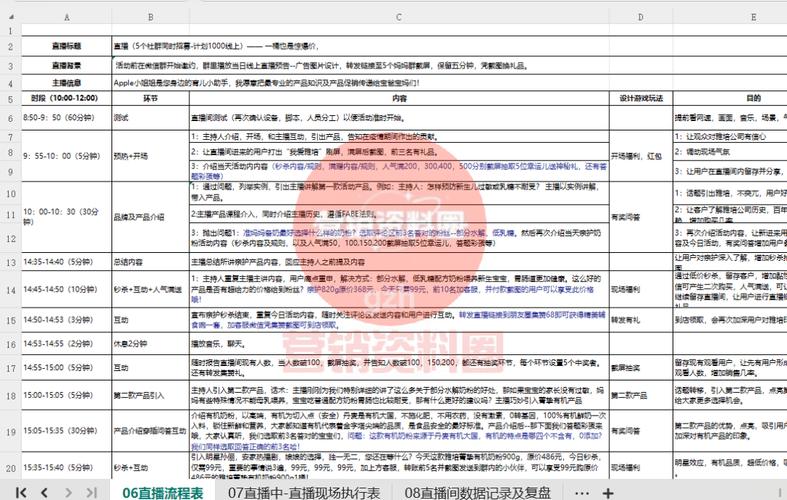Switch to the 06直播流程表 sheet tab
Screen dimensions: 787x500
(x=163, y=492)
